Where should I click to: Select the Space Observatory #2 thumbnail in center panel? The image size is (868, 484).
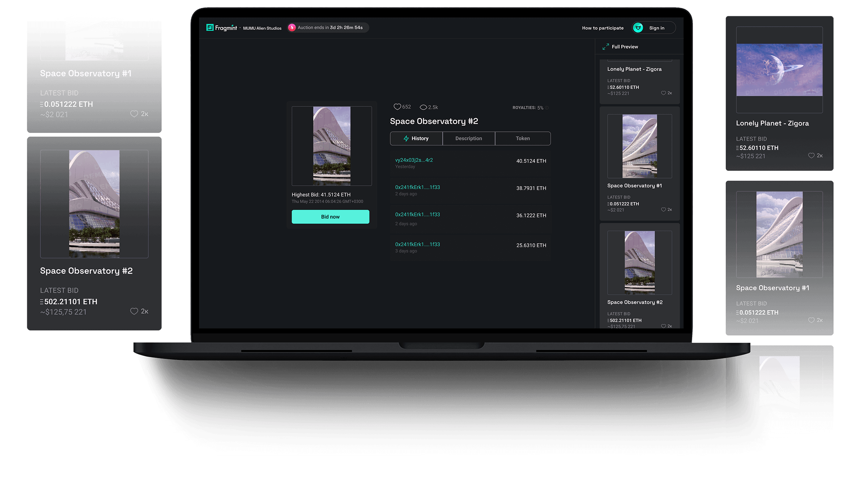(x=331, y=146)
